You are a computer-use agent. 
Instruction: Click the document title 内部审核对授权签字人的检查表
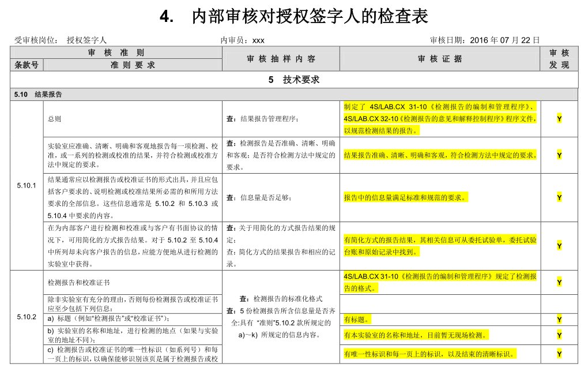click(310, 17)
